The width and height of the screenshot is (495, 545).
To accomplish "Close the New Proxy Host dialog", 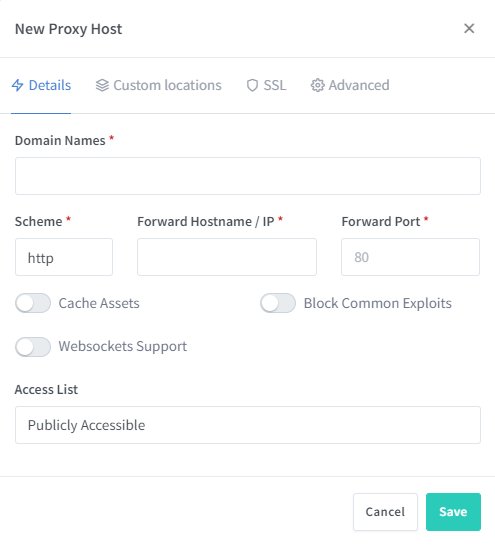I will click(469, 29).
